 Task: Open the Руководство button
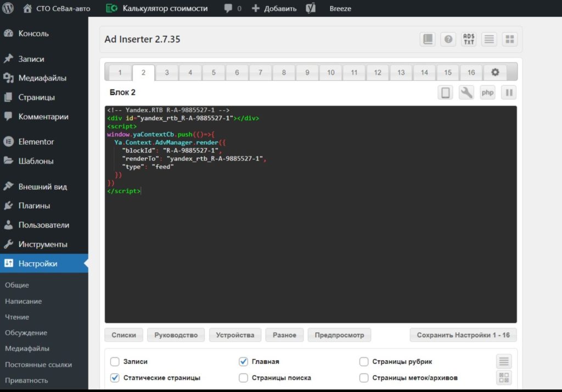coord(176,335)
